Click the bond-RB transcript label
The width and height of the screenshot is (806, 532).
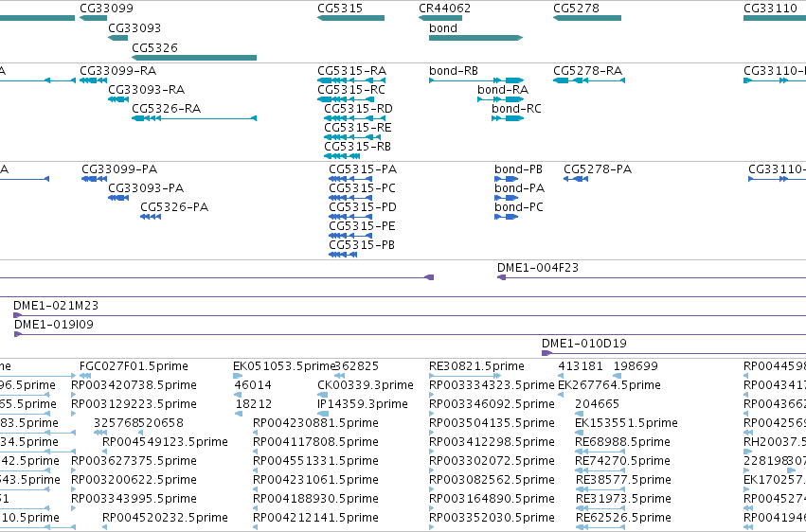coord(454,70)
